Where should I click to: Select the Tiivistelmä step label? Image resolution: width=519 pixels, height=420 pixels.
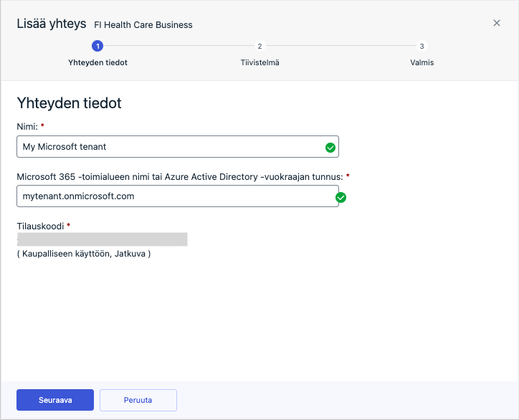(x=259, y=62)
